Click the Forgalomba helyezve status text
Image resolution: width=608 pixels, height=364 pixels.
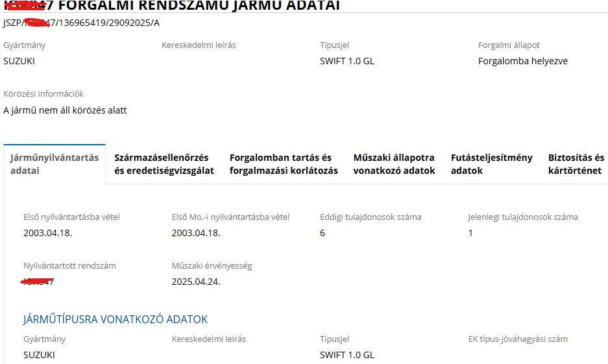[x=522, y=61]
